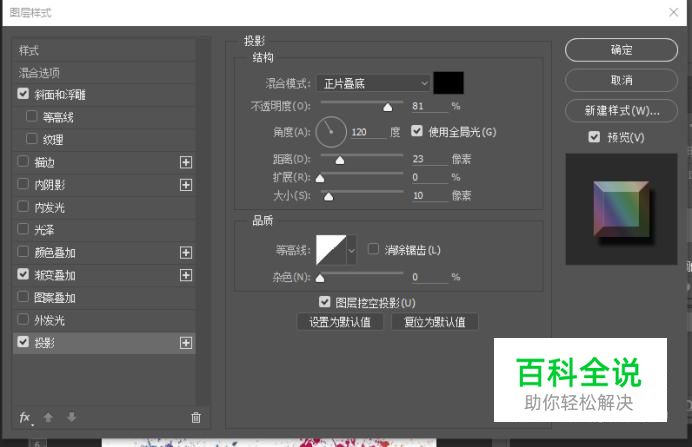The width and height of the screenshot is (692, 447).
Task: Enable the 纹理 sub-effect checkbox
Action: click(x=31, y=139)
